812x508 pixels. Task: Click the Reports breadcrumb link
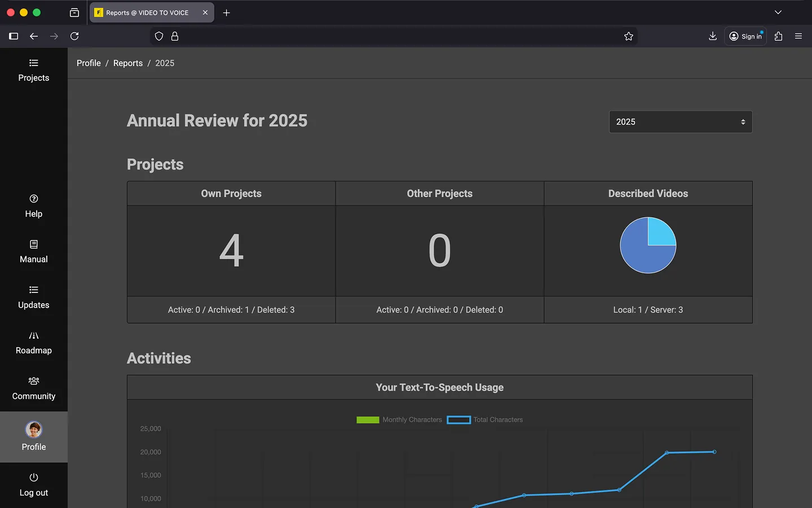point(128,63)
